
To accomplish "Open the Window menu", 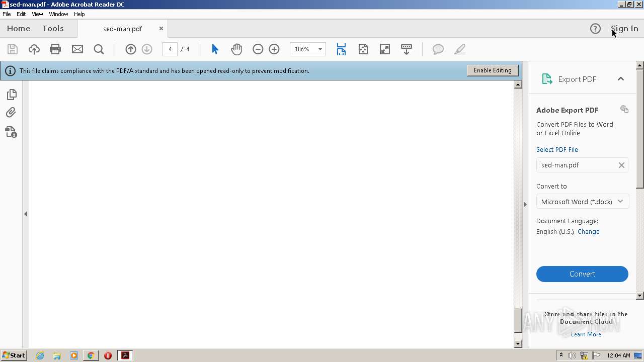I will pos(58,14).
